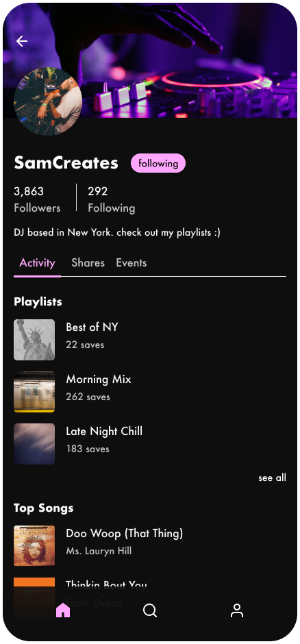
Task: View the 3,863 Followers list
Action: (x=37, y=199)
